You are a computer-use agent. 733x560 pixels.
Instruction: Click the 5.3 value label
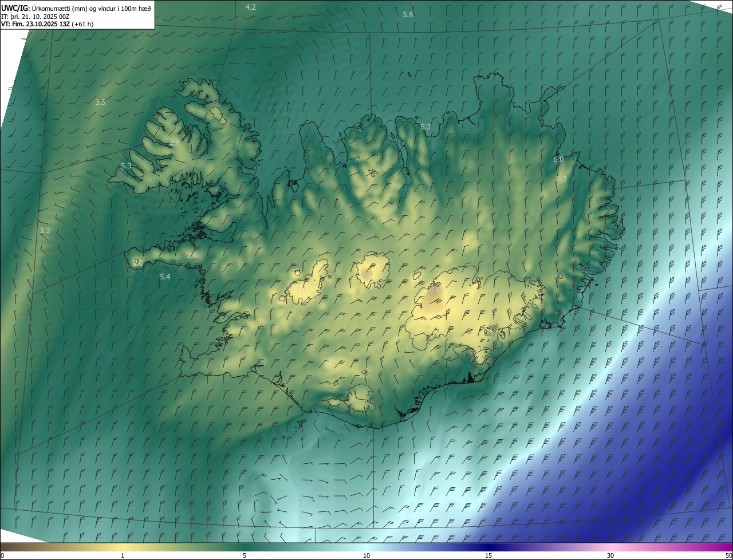(126, 165)
